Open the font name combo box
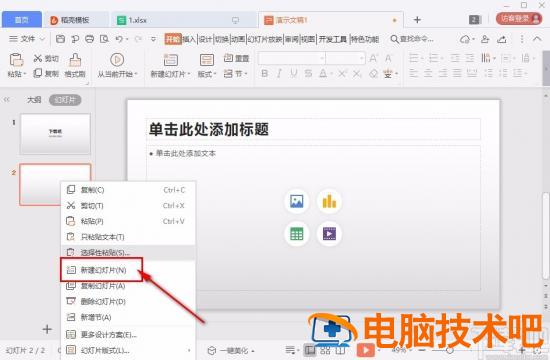Image resolution: width=550 pixels, height=360 pixels. pos(291,58)
